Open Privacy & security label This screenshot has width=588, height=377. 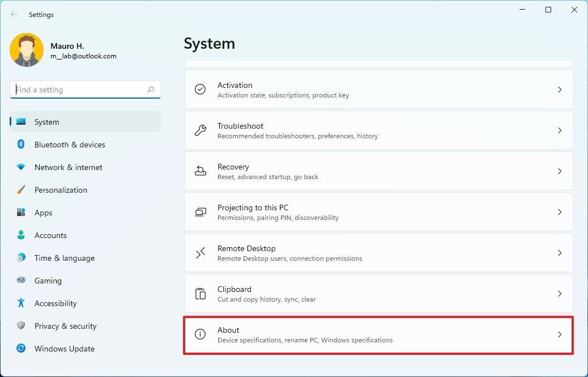pyautogui.click(x=65, y=326)
